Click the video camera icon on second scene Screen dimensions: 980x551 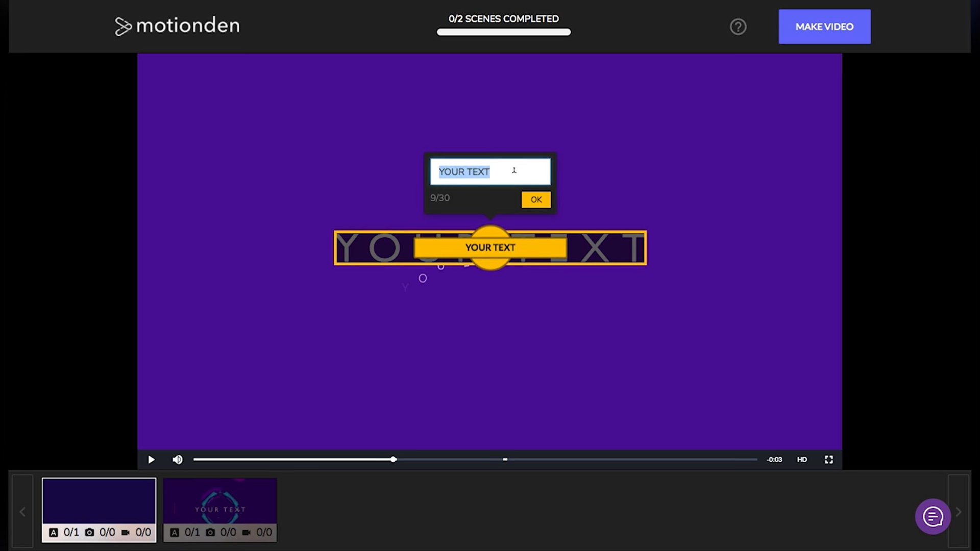tap(246, 533)
